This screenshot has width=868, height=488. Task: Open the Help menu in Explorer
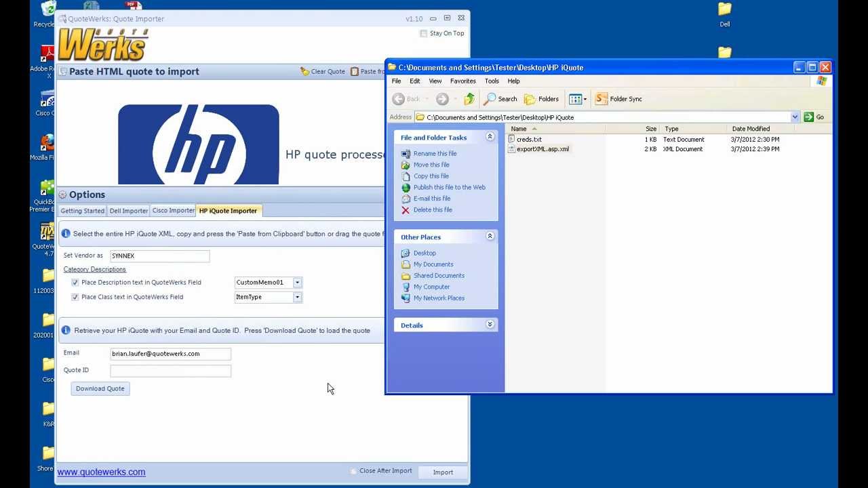coord(513,81)
